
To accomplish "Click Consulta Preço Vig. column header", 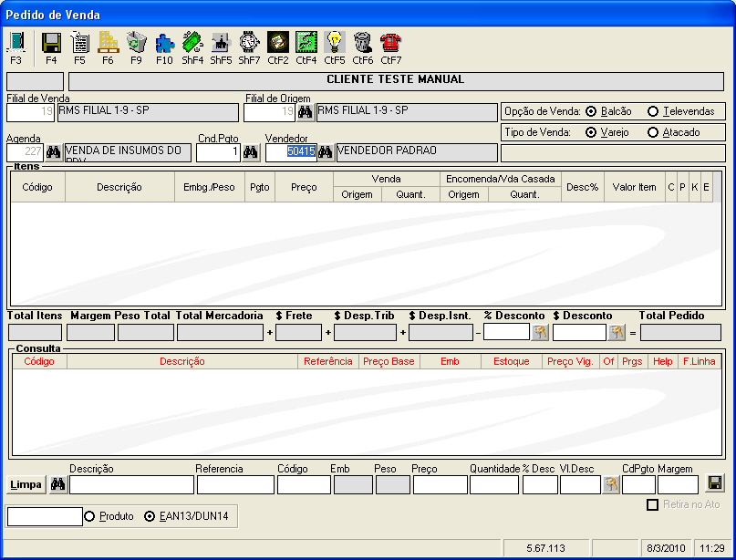I will click(571, 361).
